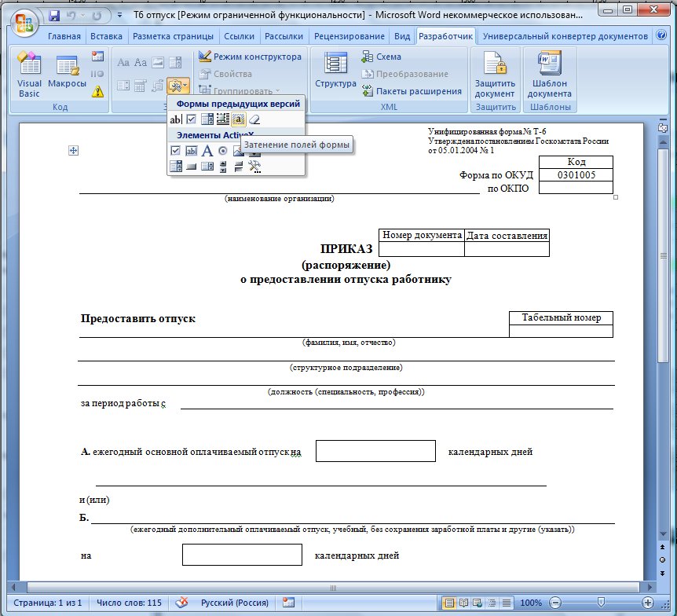Switch to the Вставка ribbon tab
677x616 pixels.
[x=106, y=36]
